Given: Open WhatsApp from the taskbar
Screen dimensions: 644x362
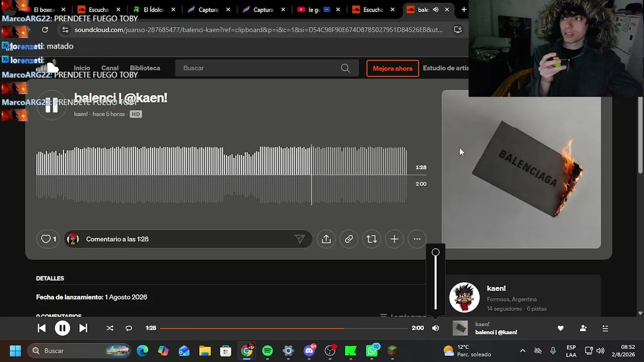Looking at the screenshot, I should [x=372, y=351].
